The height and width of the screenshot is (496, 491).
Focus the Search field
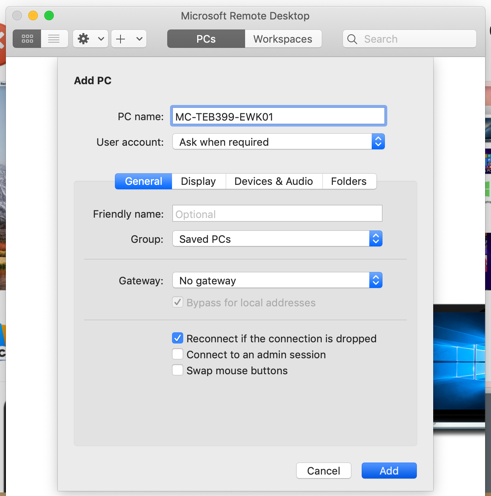[409, 39]
